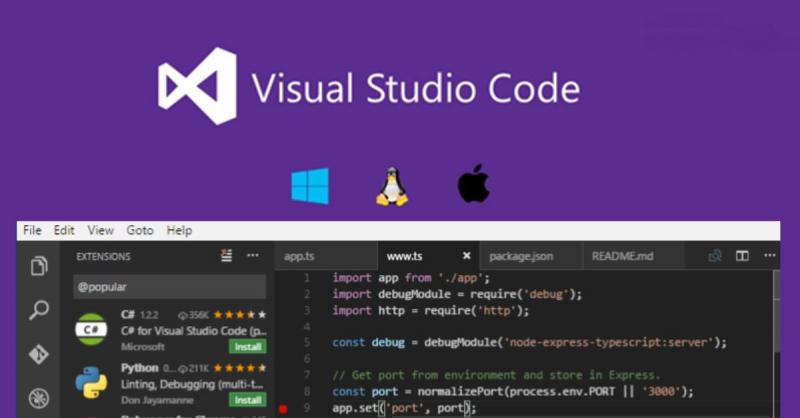Switch to the www.ts tab

[429, 256]
